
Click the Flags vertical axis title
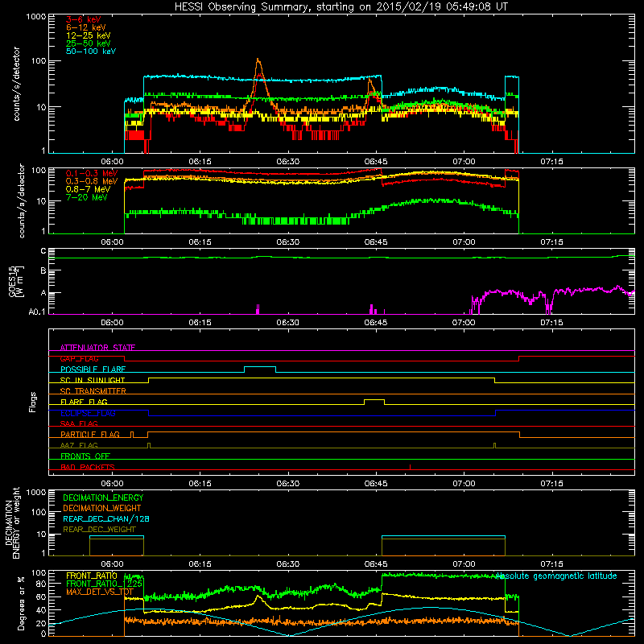[x=33, y=402]
